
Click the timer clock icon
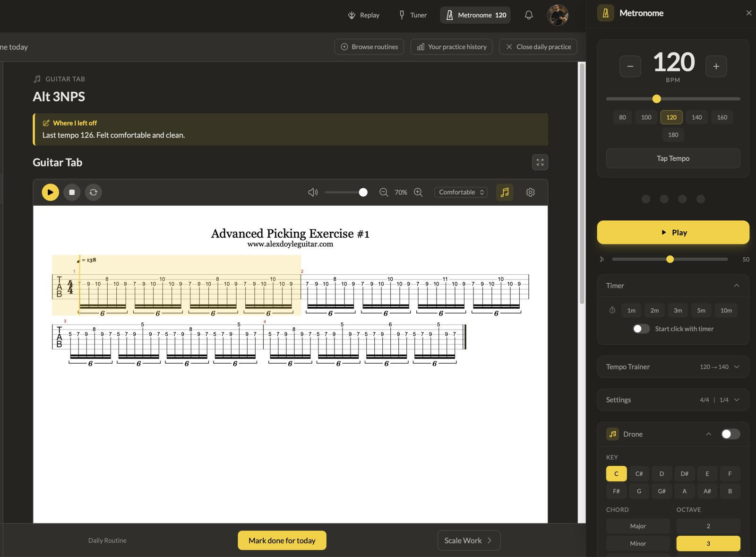click(x=612, y=311)
